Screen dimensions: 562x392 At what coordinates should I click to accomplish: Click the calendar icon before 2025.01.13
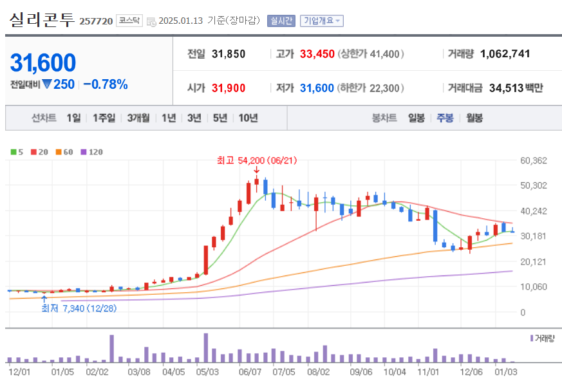[x=151, y=21]
